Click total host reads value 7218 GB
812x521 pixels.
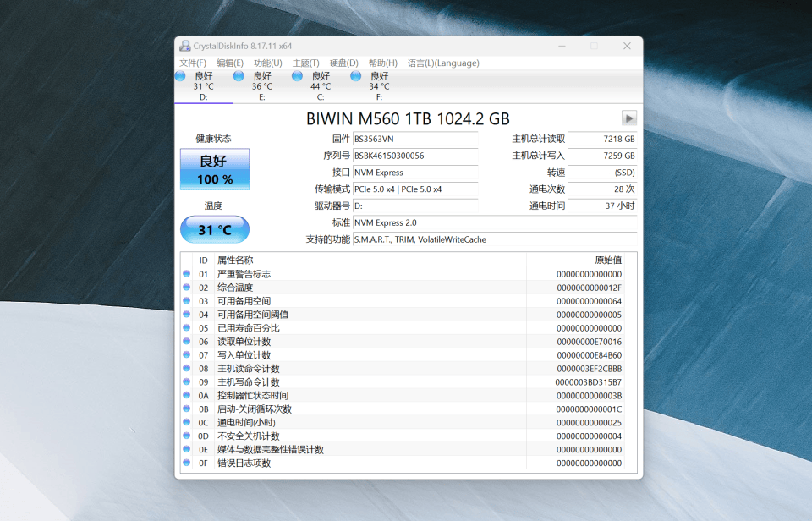[602, 139]
